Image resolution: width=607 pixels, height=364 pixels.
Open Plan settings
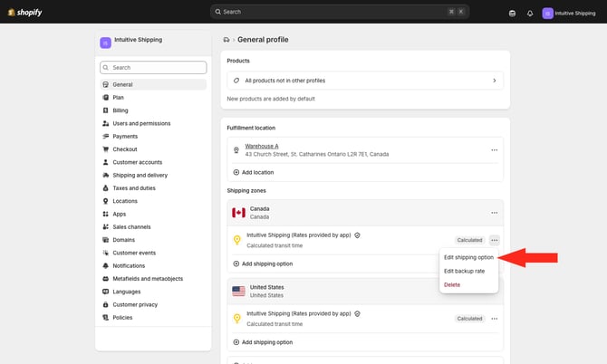(x=153, y=98)
